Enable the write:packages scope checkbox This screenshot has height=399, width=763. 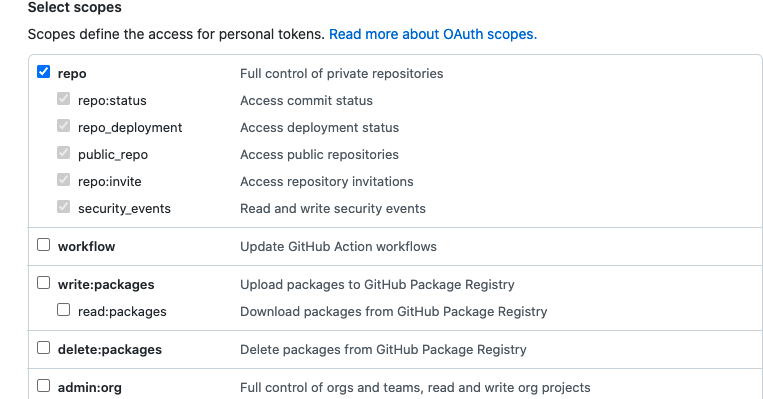43,283
